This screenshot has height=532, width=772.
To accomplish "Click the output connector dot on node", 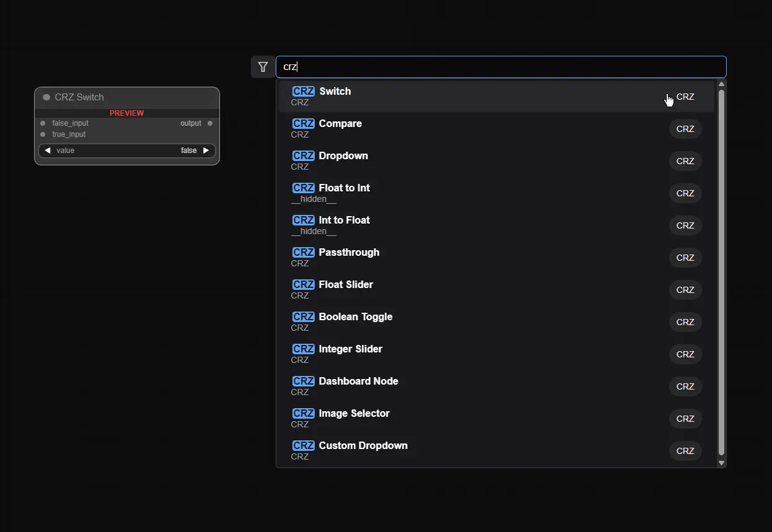I will pos(210,123).
